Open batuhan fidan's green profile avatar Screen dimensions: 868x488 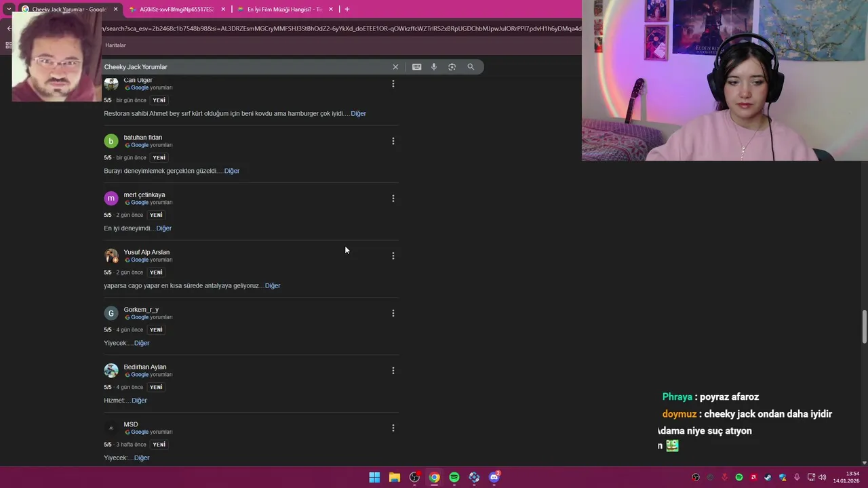pos(111,141)
